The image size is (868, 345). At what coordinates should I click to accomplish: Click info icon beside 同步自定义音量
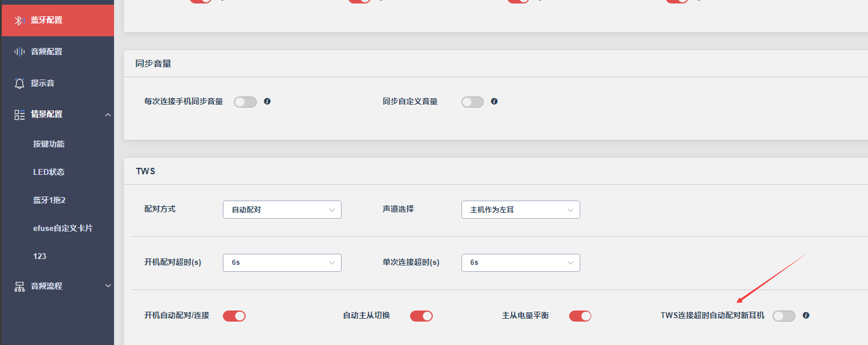click(494, 101)
